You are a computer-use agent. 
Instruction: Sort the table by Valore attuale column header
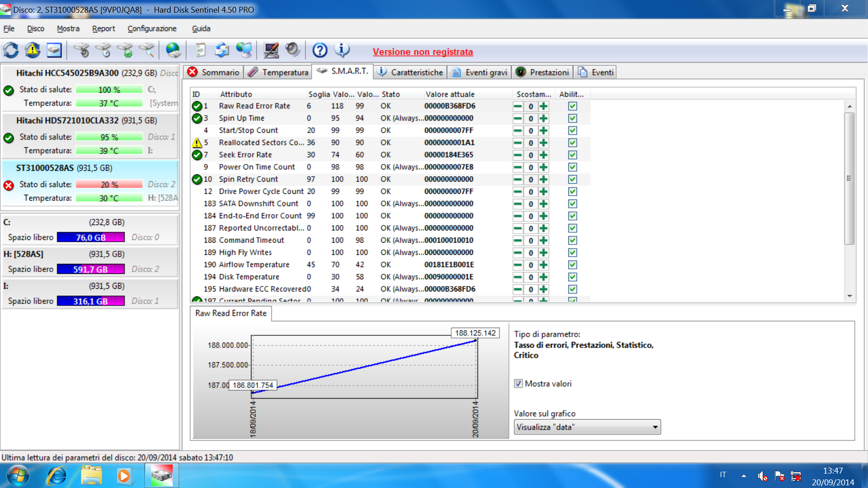tap(467, 94)
